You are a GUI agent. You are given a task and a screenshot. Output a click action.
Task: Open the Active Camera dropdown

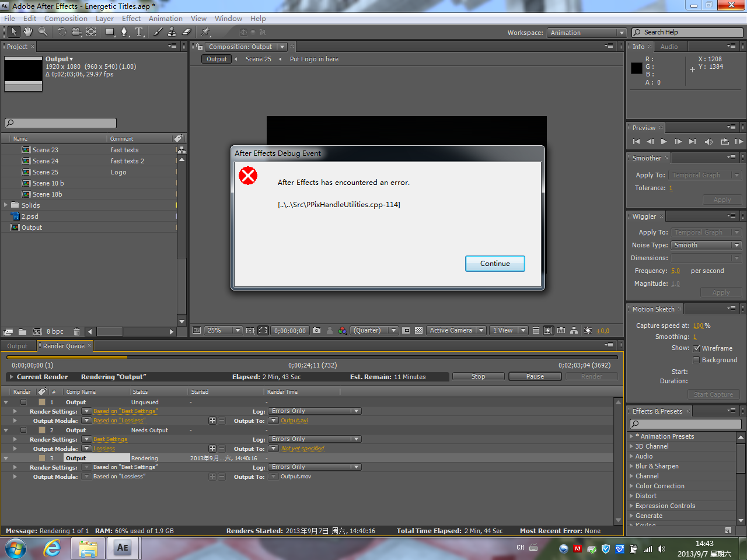pos(456,330)
